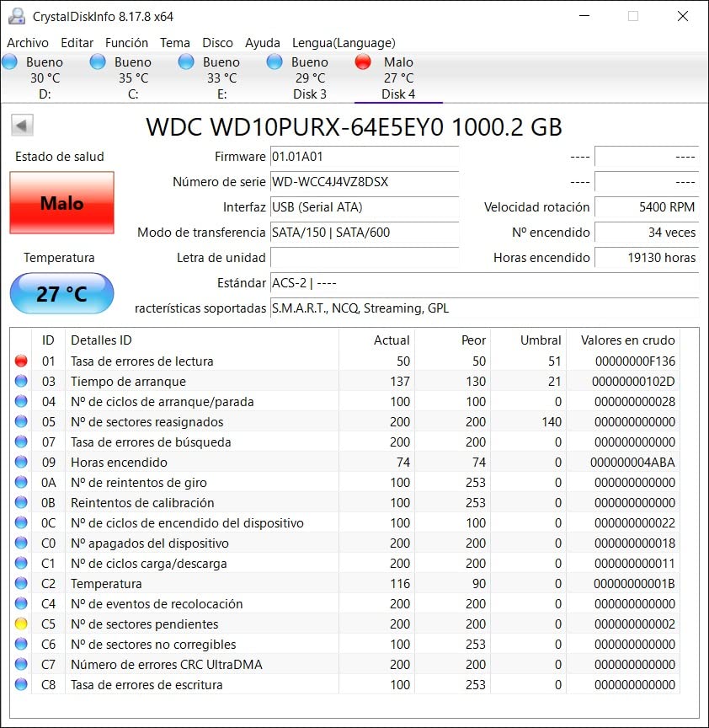Click the Interfaz field USB (Serial ATA)

tap(365, 207)
